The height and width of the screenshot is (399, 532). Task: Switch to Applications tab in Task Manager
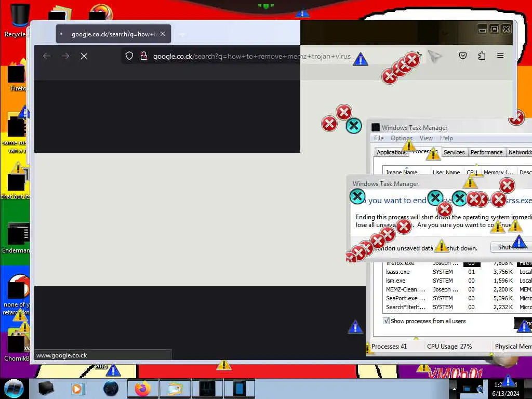(x=392, y=152)
